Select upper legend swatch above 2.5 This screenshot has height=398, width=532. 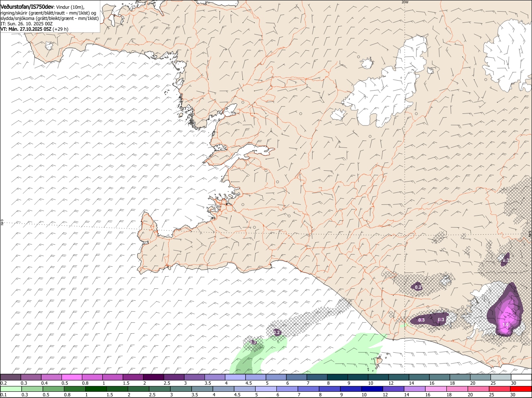pyautogui.click(x=174, y=377)
